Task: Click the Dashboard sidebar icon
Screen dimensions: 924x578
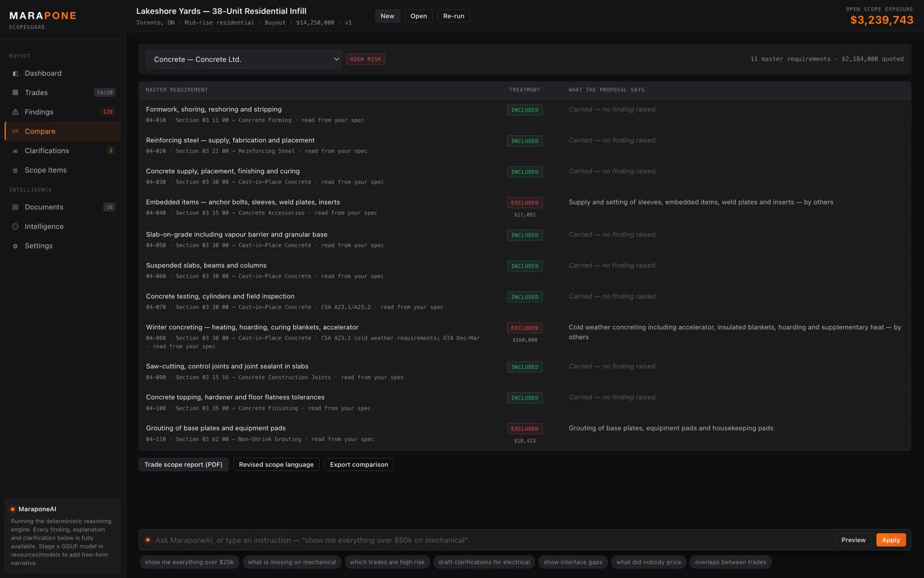Action: point(15,74)
